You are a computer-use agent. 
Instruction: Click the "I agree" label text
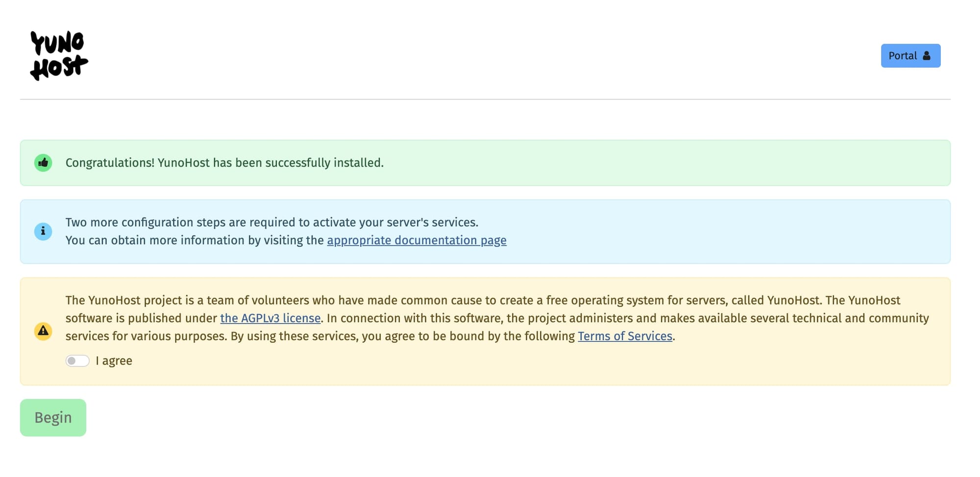click(x=114, y=360)
